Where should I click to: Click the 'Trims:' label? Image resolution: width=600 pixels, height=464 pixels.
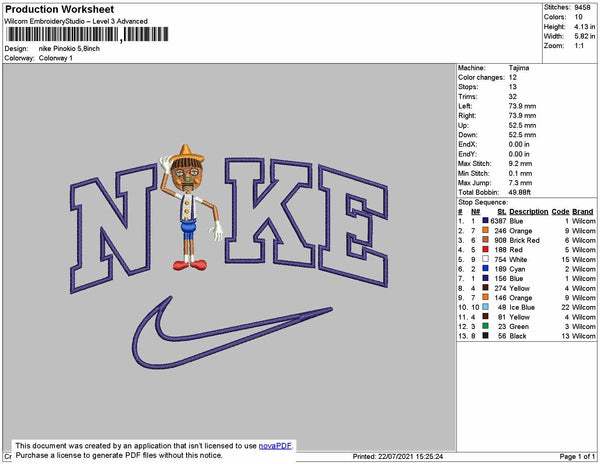468,96
